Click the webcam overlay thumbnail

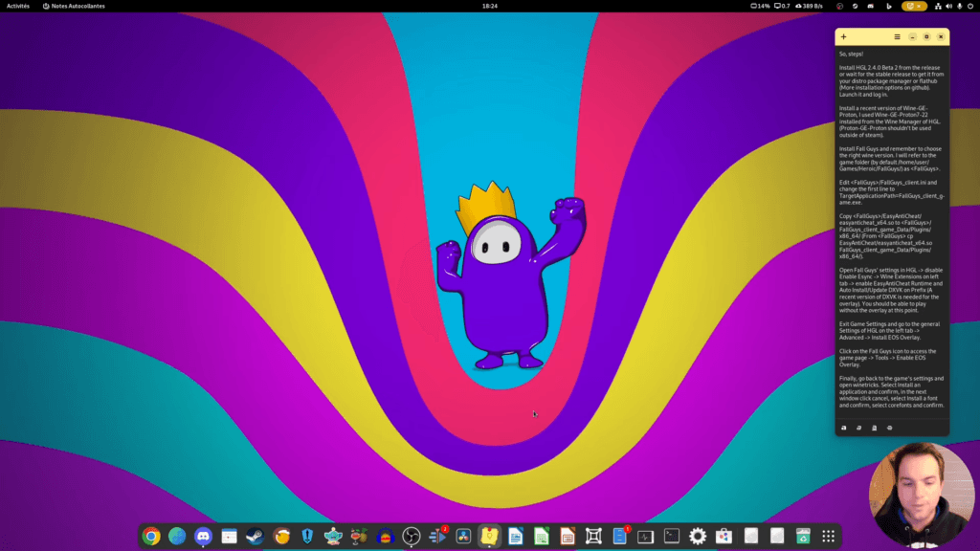click(922, 496)
